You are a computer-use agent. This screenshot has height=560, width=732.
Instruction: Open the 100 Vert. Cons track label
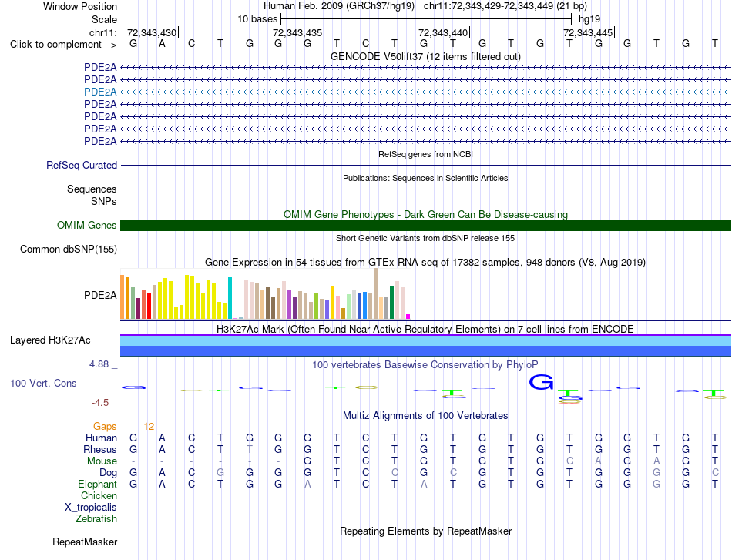43,383
